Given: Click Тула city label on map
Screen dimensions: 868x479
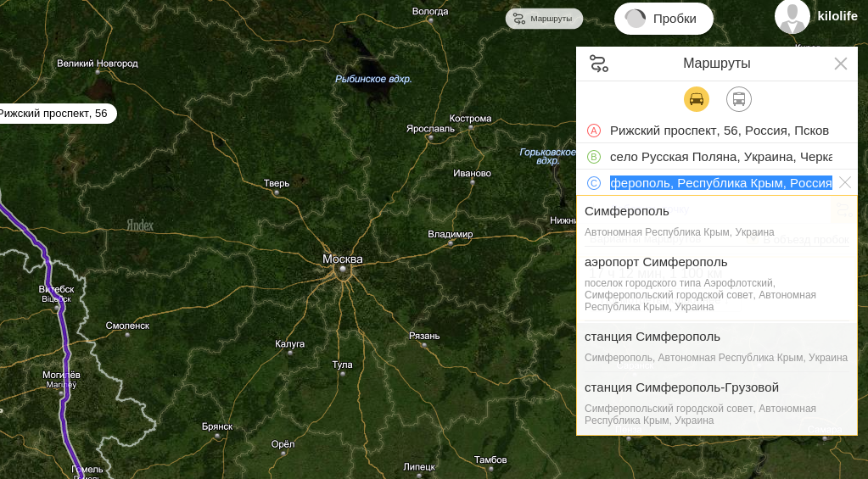Looking at the screenshot, I should click(x=342, y=365).
